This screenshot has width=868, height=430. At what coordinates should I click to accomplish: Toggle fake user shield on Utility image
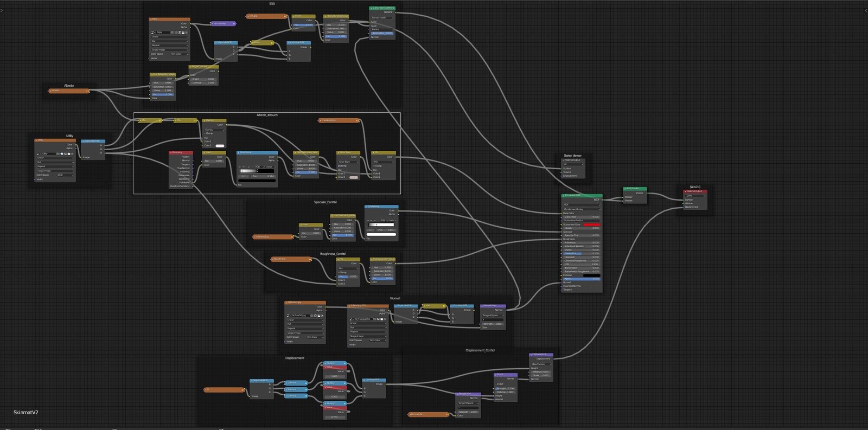(62, 154)
